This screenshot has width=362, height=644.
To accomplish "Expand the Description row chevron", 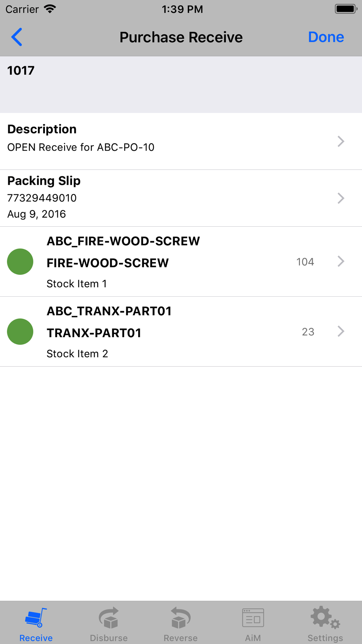I will coord(340,141).
